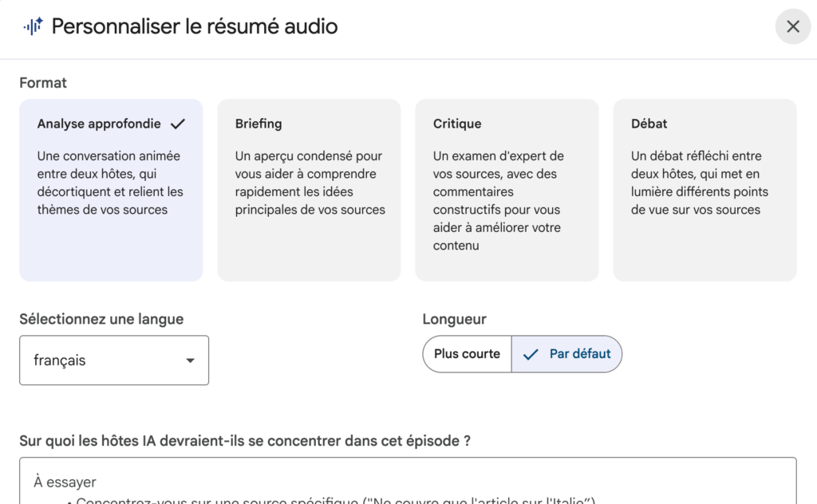Image resolution: width=817 pixels, height=504 pixels.
Task: Click the 'Sélectionnez une langue' label
Action: (101, 319)
